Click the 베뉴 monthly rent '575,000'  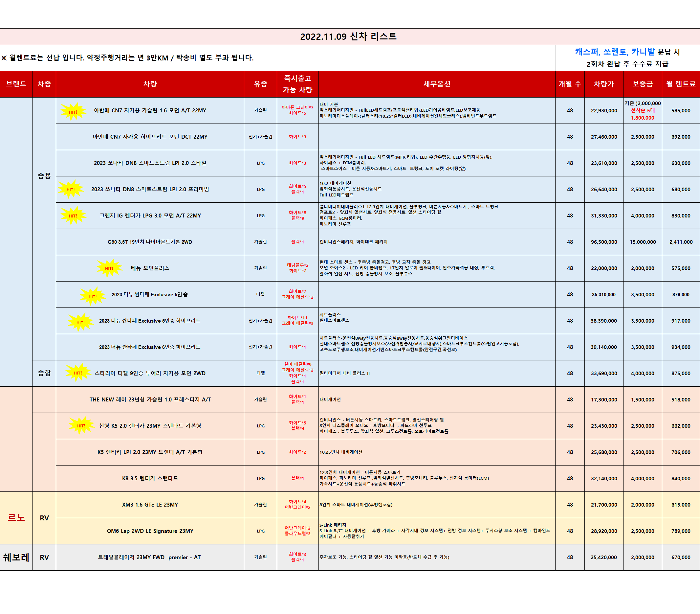[681, 268]
